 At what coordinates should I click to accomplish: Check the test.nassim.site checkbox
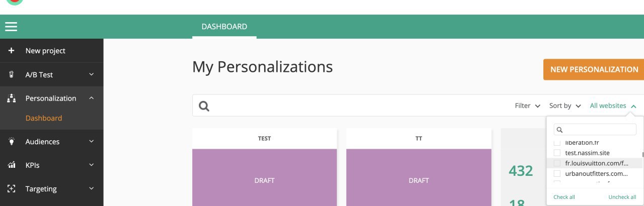tap(557, 153)
